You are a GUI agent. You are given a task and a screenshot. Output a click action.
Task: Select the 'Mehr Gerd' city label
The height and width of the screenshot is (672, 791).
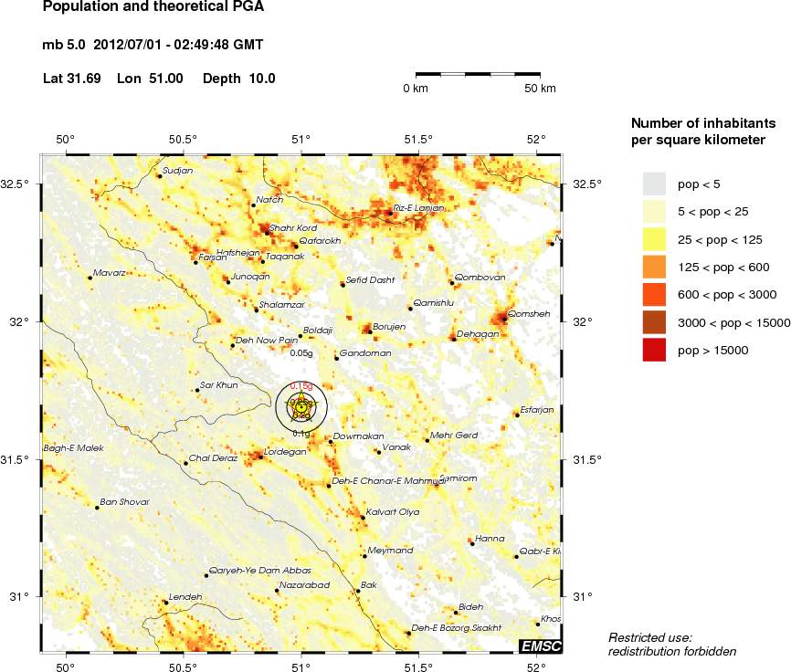click(x=454, y=435)
